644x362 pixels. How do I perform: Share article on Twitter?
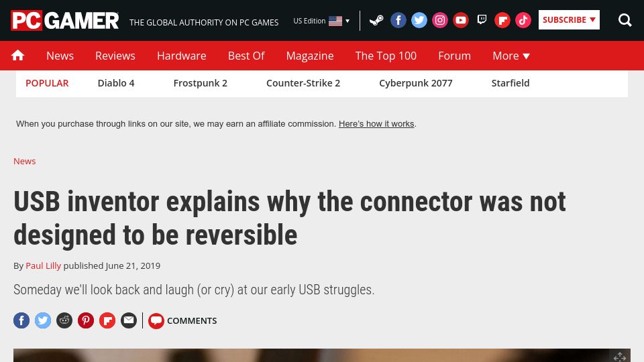pos(43,320)
